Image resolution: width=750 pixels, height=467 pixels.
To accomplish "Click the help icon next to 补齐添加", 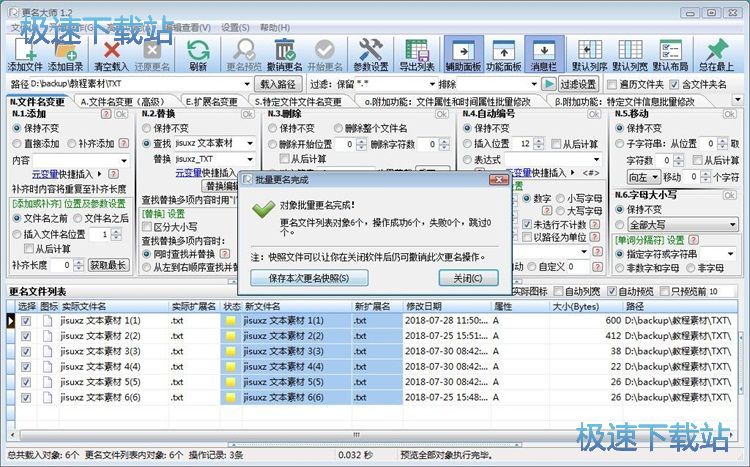I will pos(123,143).
